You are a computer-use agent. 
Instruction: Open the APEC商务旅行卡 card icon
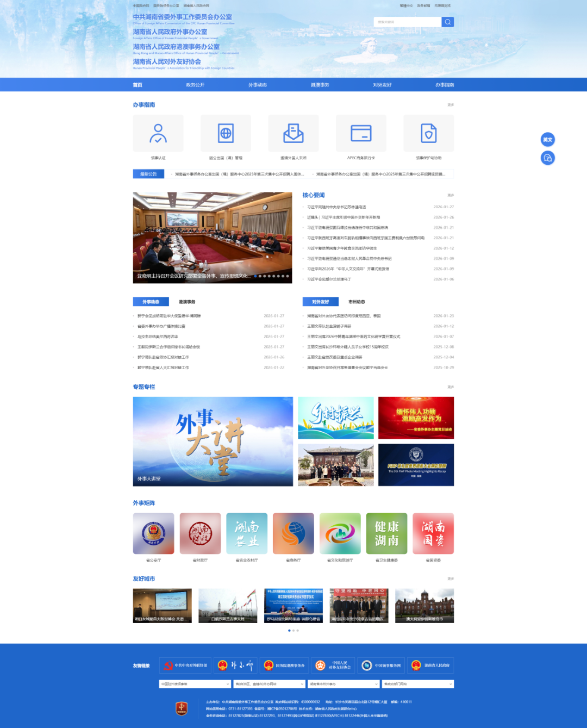361,133
